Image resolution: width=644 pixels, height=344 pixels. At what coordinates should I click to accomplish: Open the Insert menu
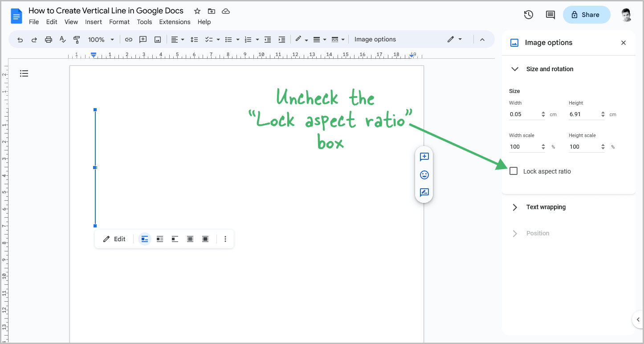coord(94,22)
